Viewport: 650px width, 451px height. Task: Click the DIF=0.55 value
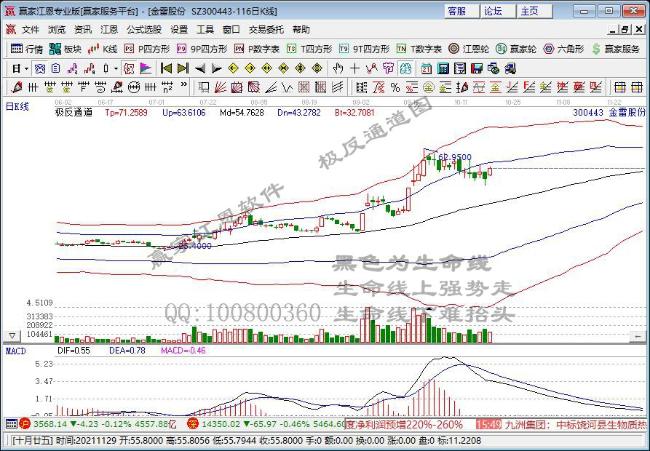73,351
